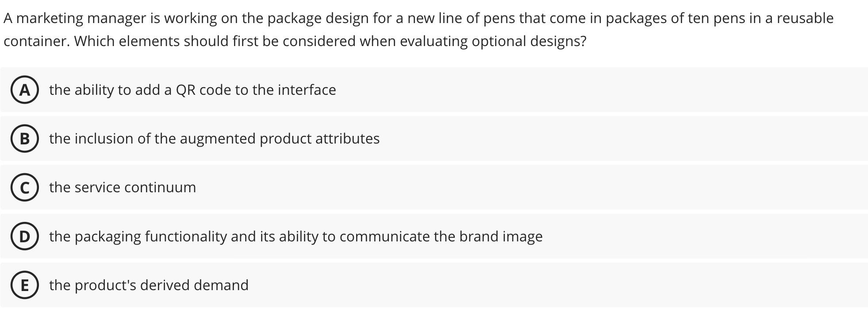The width and height of the screenshot is (868, 326).
Task: Choose the augmented product attributes answer
Action: click(x=214, y=139)
